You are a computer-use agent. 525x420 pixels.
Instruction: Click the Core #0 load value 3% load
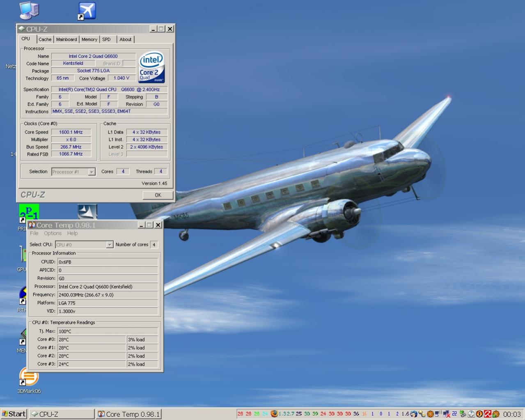(x=142, y=340)
